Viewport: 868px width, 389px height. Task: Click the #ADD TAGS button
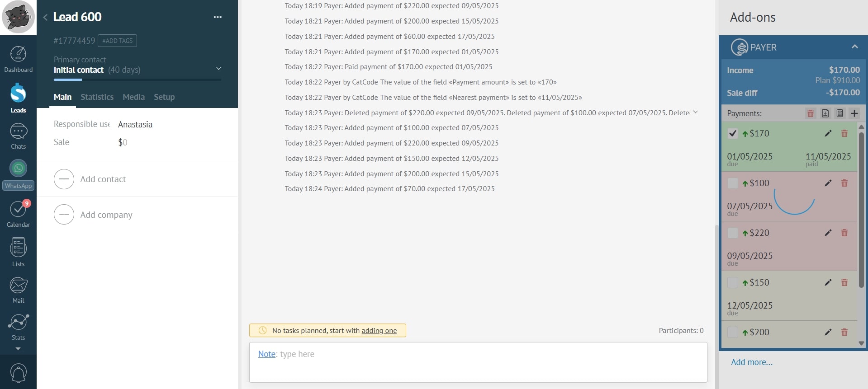(117, 41)
